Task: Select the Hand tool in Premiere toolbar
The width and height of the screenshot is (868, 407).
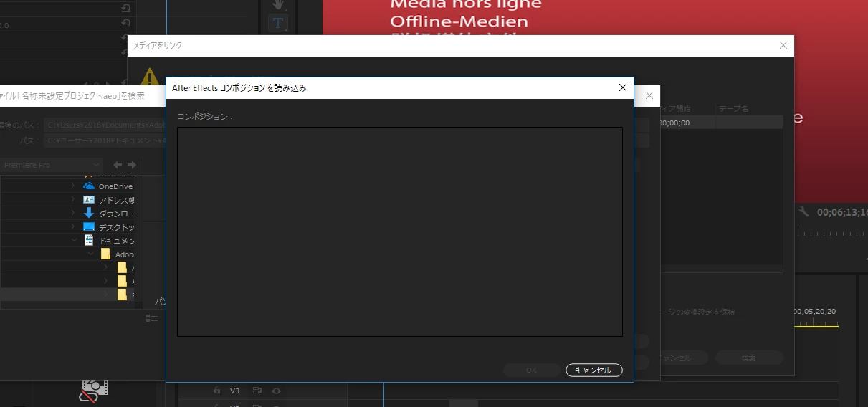Action: pyautogui.click(x=278, y=5)
